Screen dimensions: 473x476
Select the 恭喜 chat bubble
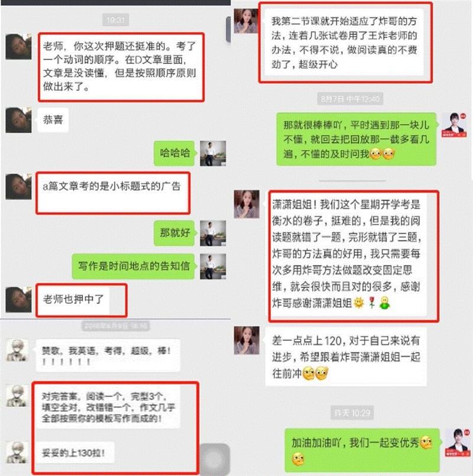(x=53, y=120)
